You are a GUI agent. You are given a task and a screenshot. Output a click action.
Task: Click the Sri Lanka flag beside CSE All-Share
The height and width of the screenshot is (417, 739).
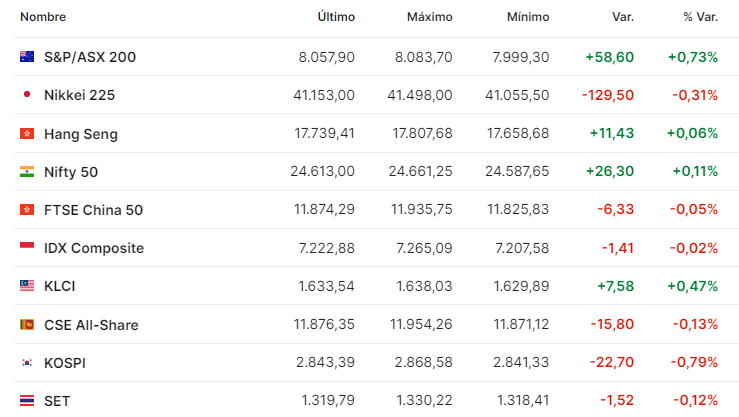[27, 324]
